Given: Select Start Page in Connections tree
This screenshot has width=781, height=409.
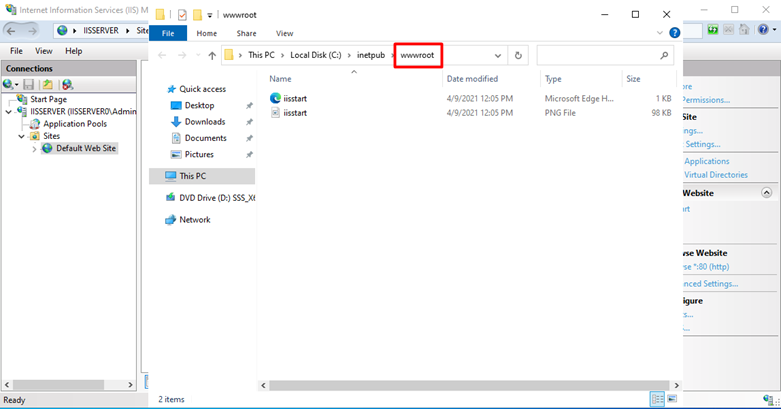Looking at the screenshot, I should tap(48, 100).
